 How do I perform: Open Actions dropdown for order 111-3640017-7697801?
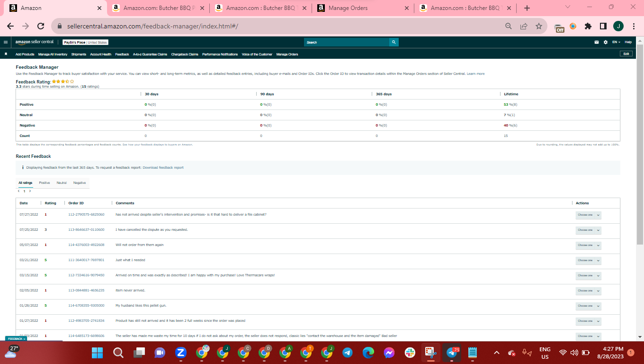click(x=588, y=260)
